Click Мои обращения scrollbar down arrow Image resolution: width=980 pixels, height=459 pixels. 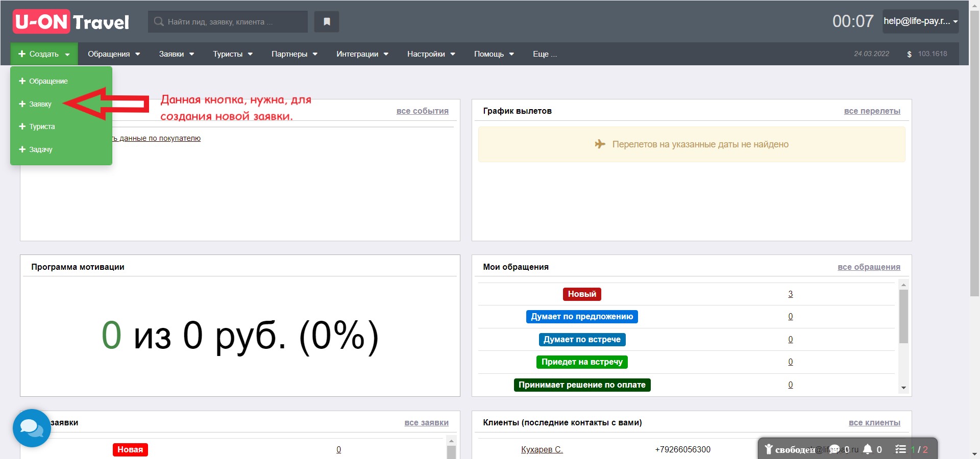click(x=903, y=388)
